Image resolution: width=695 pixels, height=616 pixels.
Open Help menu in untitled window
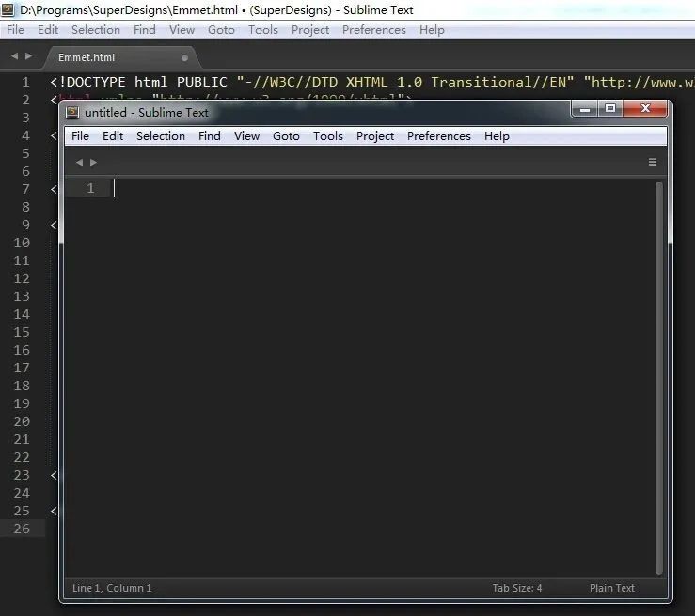pyautogui.click(x=497, y=136)
